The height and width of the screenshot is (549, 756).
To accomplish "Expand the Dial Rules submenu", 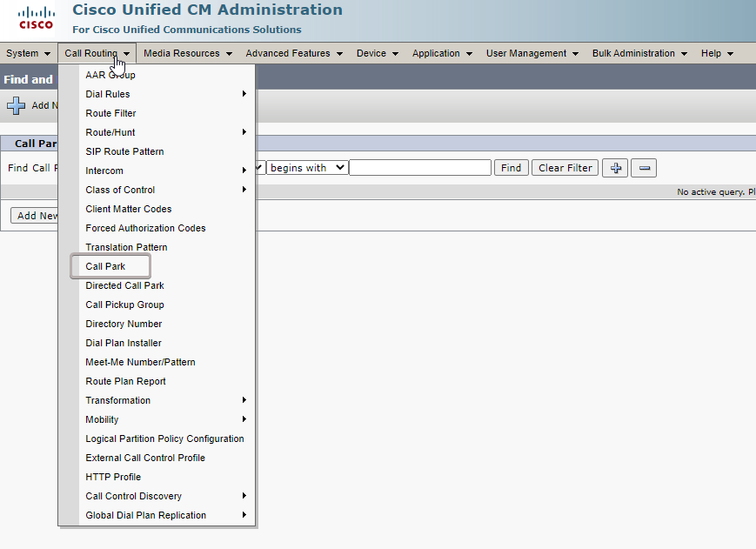I will pyautogui.click(x=164, y=94).
